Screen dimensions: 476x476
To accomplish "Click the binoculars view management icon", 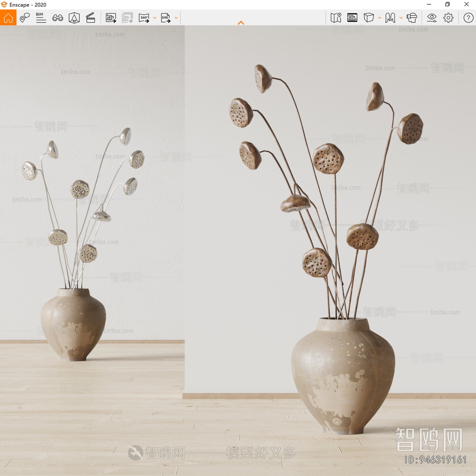I will [x=57, y=18].
